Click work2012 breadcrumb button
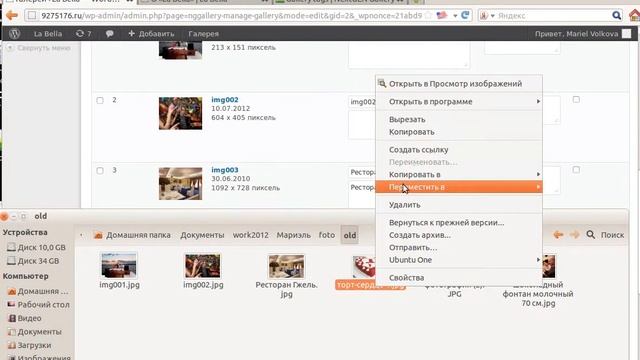The height and width of the screenshot is (360, 640). 251,235
